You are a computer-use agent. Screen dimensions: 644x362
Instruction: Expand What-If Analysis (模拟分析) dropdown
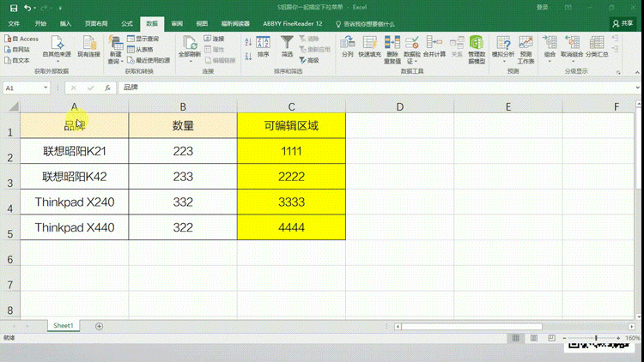pyautogui.click(x=503, y=61)
